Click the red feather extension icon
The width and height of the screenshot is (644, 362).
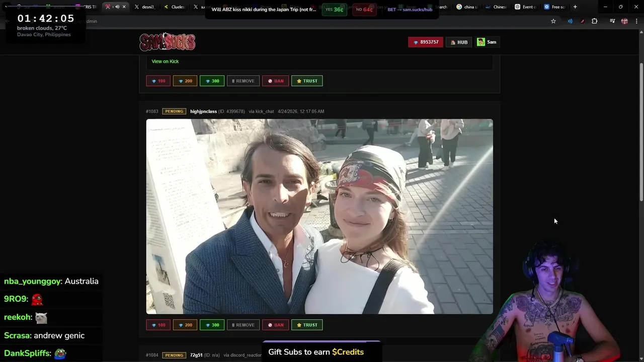pyautogui.click(x=582, y=21)
